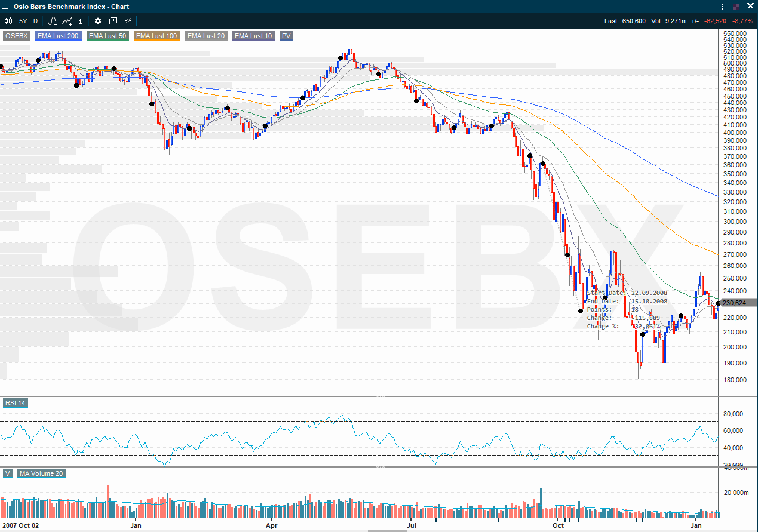Add a comparison line with the chart-plus icon
The image size is (758, 532).
tap(67, 21)
